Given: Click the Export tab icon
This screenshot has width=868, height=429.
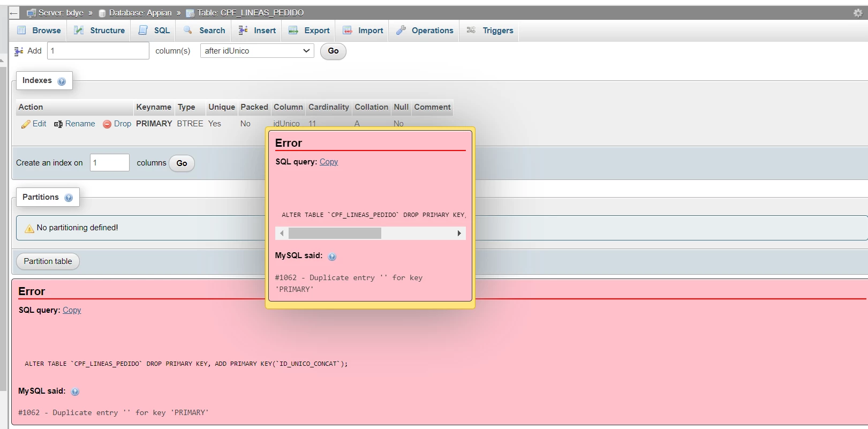Looking at the screenshot, I should pos(293,31).
